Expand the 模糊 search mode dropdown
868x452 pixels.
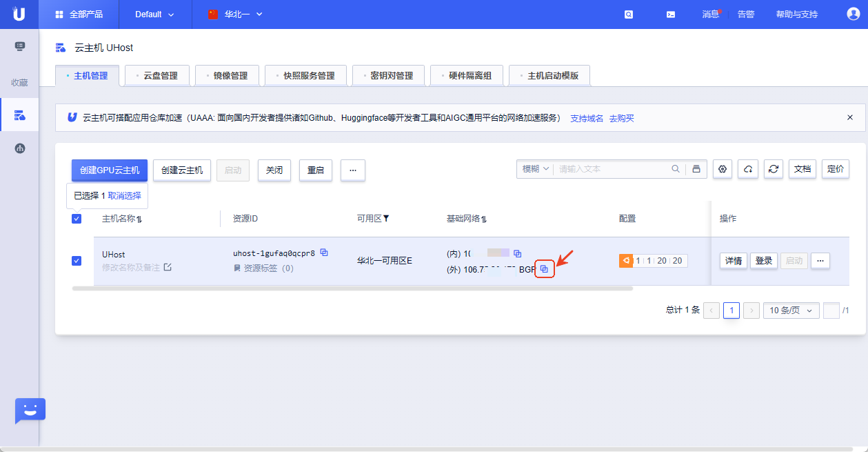point(535,169)
